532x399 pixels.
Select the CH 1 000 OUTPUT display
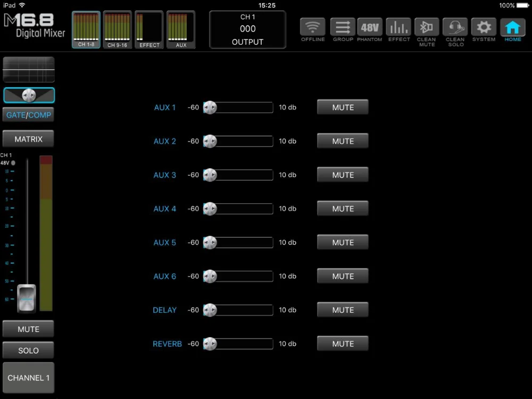tap(248, 29)
